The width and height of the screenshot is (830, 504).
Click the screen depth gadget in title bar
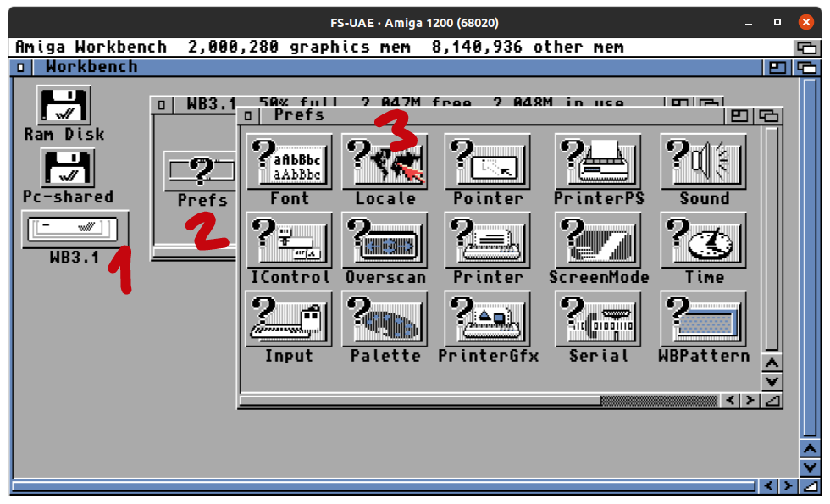[x=806, y=47]
